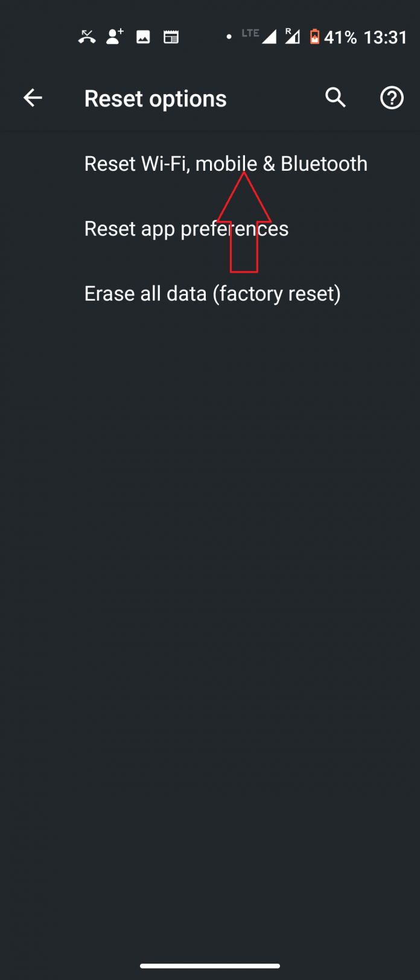Tap the Reset options screen title
The height and width of the screenshot is (980, 420).
(x=156, y=98)
